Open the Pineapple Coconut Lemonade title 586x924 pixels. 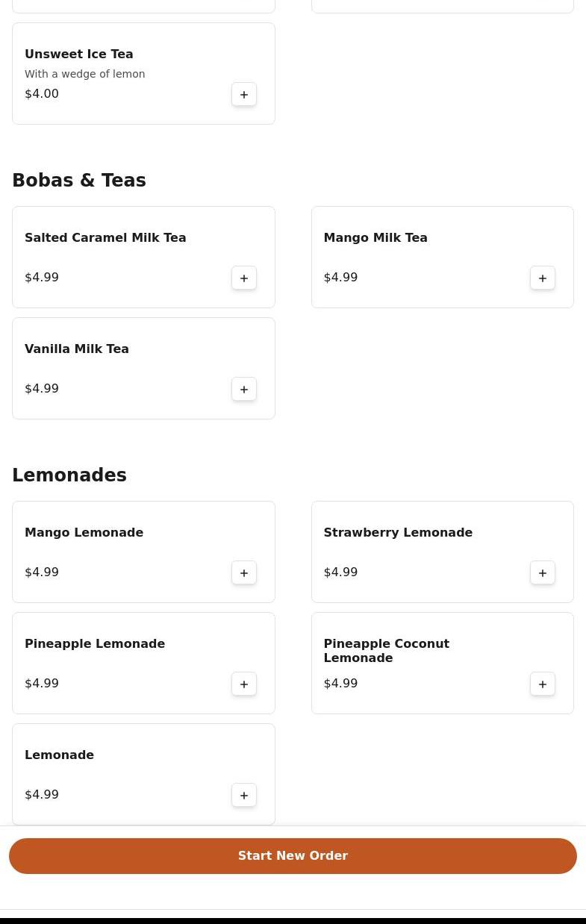point(387,651)
